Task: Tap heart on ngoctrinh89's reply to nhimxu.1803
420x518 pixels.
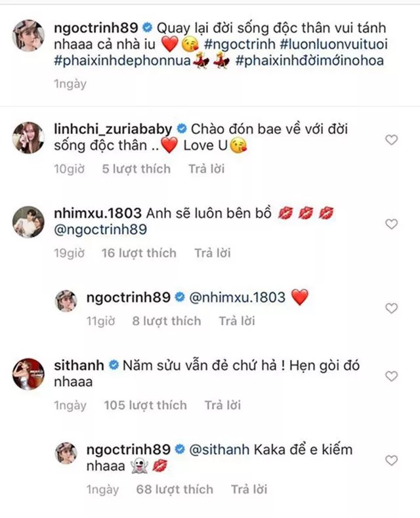Action: tap(391, 308)
